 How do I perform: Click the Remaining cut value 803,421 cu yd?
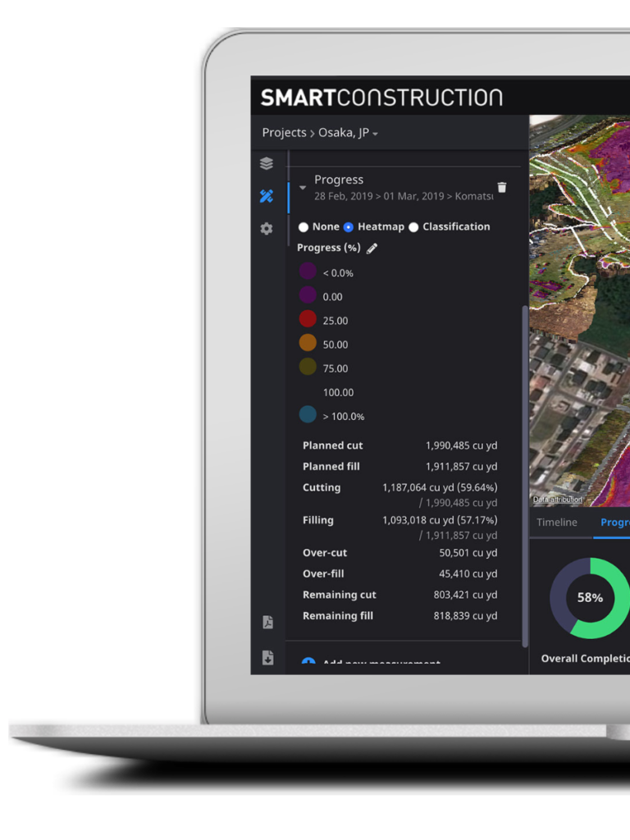tap(466, 595)
